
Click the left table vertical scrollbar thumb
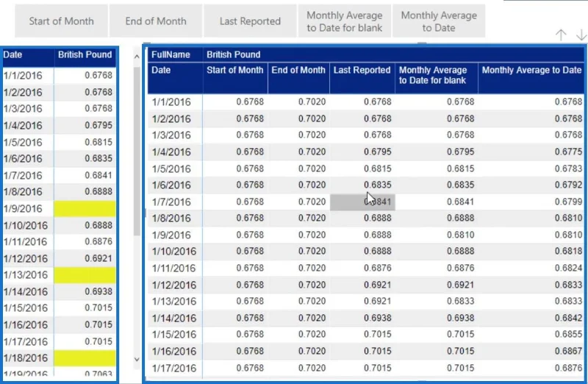point(137,151)
